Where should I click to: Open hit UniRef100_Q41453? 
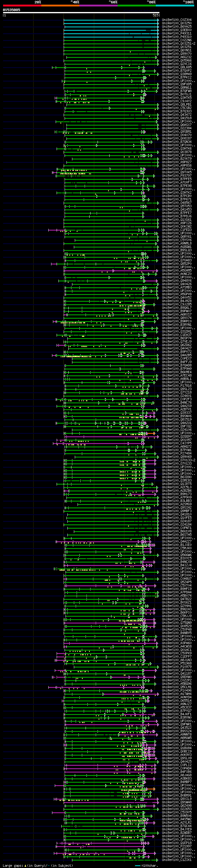(x=176, y=210)
